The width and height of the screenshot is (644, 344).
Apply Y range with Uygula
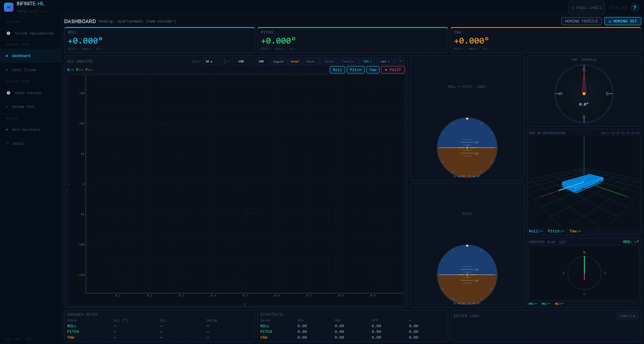point(278,61)
